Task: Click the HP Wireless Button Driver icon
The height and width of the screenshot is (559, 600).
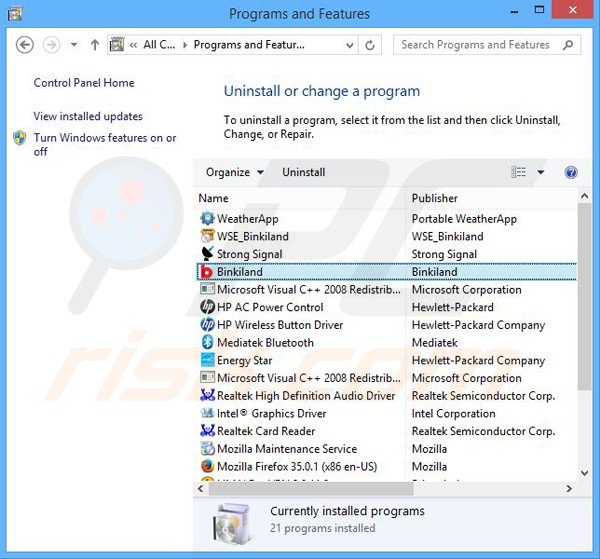Action: point(207,324)
